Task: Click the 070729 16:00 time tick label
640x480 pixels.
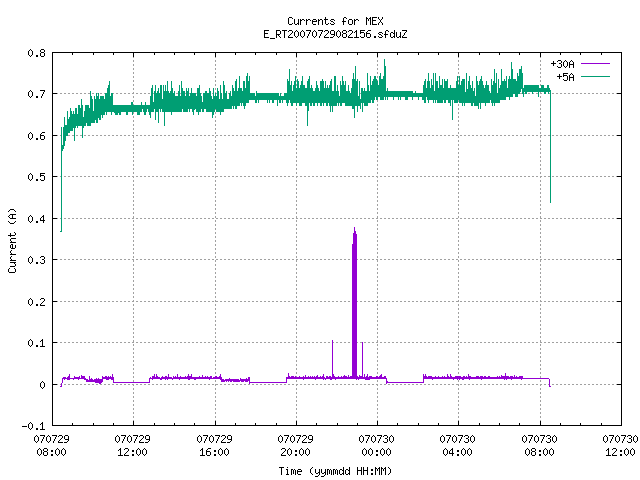Action: click(x=214, y=446)
